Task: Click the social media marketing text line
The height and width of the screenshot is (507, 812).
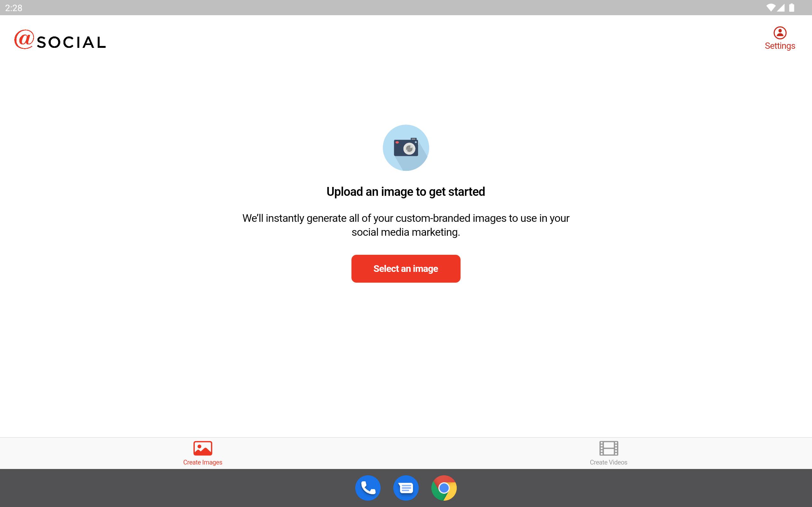Action: click(x=406, y=232)
